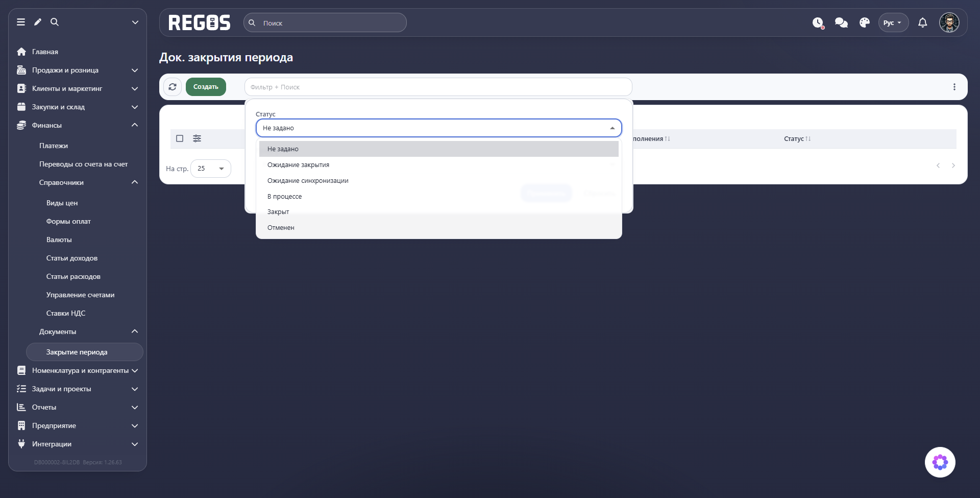Select Закрыт status option

(x=439, y=212)
